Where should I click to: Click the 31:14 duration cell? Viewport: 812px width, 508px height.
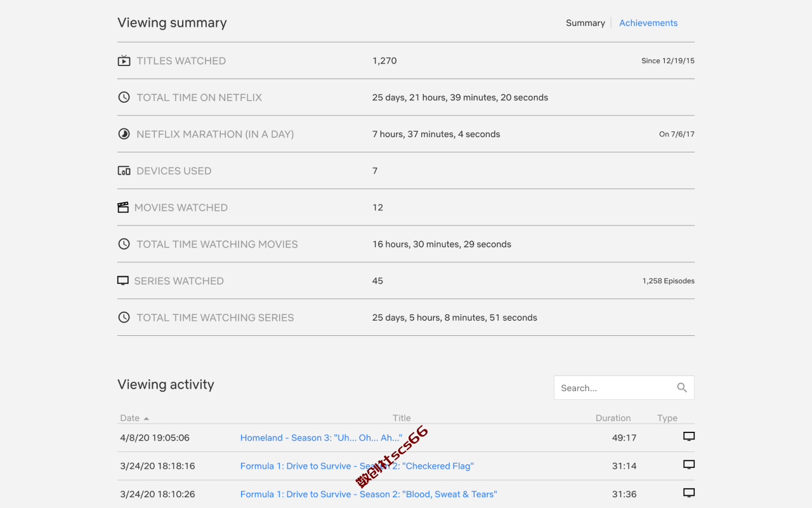[624, 465]
